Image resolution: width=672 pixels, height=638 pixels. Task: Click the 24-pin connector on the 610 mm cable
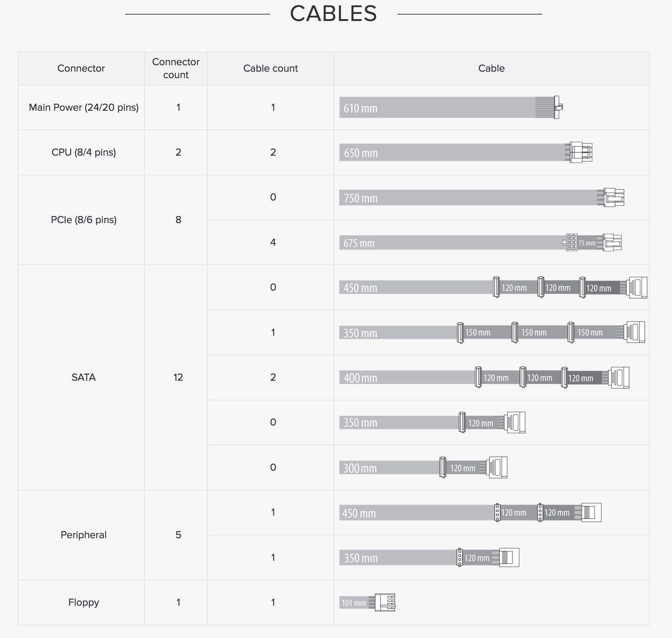tap(557, 108)
